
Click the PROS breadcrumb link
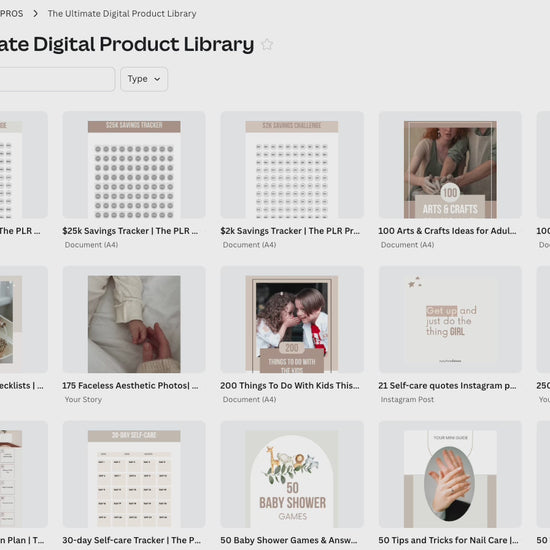click(11, 14)
